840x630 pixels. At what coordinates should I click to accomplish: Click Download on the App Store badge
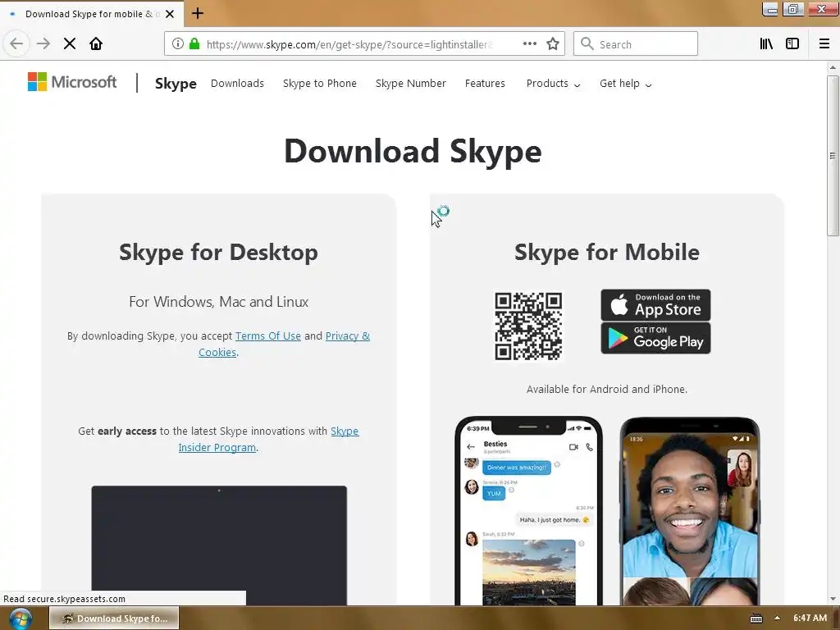pyautogui.click(x=655, y=305)
